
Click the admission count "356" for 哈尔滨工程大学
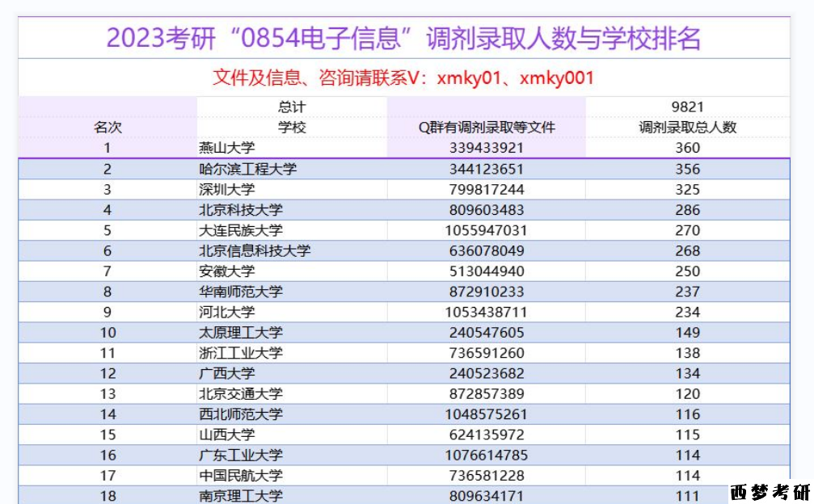pos(687,169)
